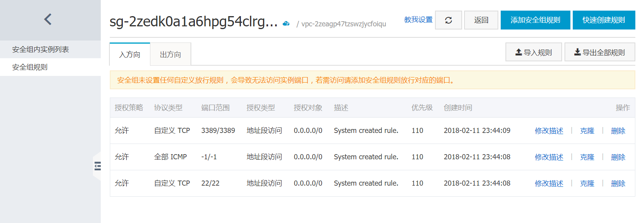The width and height of the screenshot is (644, 223).
Task: Select 安全组规则 in sidebar
Action: pyautogui.click(x=50, y=67)
